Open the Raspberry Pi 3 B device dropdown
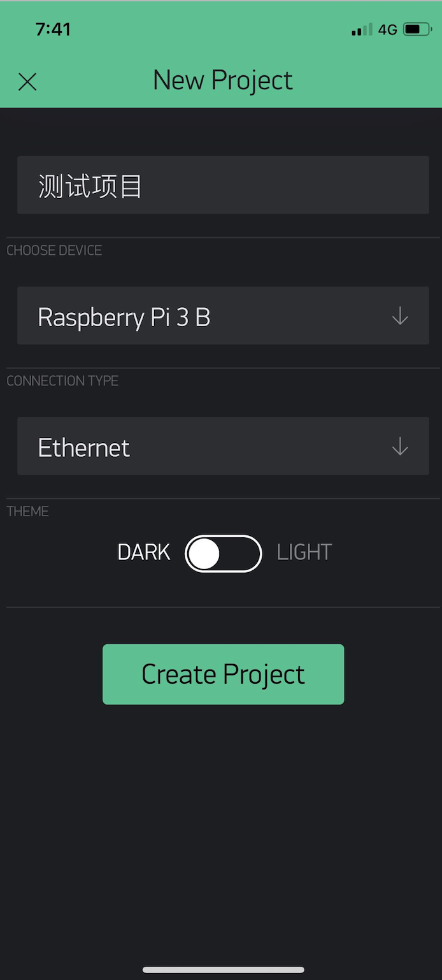Image resolution: width=442 pixels, height=980 pixels. tap(223, 315)
